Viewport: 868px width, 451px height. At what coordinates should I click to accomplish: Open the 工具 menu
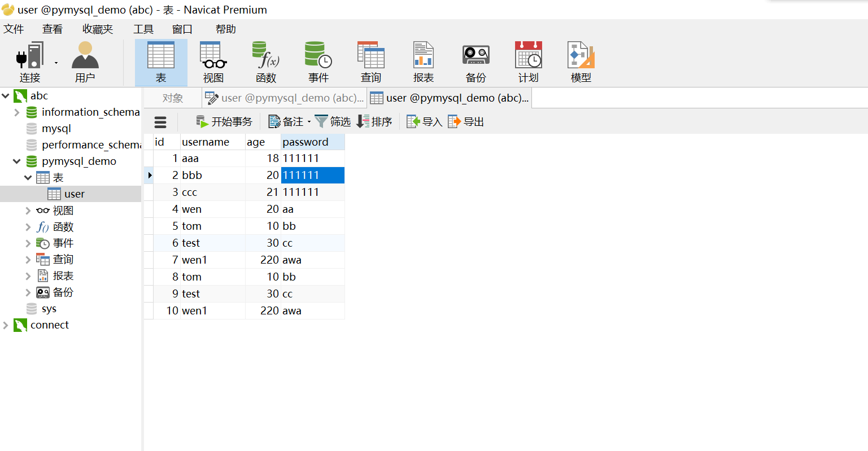pos(143,29)
